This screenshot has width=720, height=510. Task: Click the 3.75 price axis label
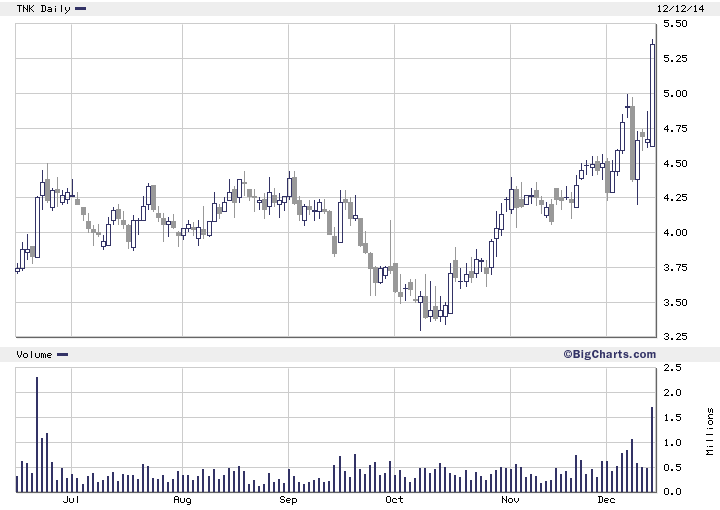pos(675,268)
